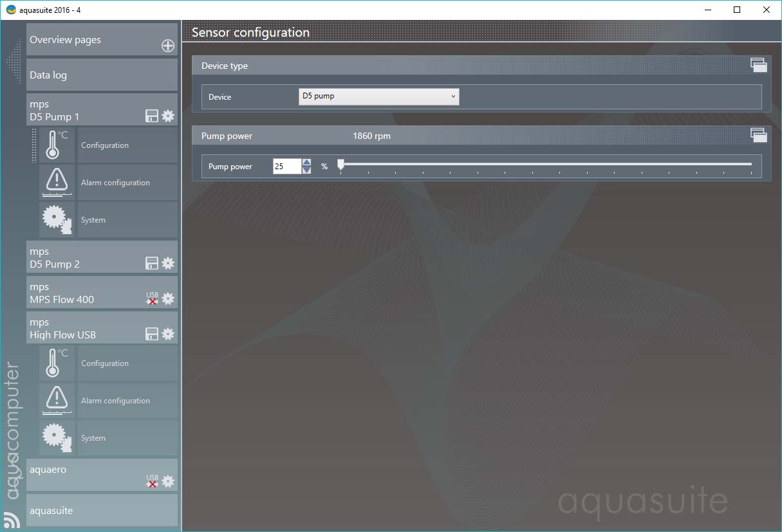The width and height of the screenshot is (782, 532).
Task: Click the dotted drag handle beside D5 Pump 1 items
Action: pos(35,145)
